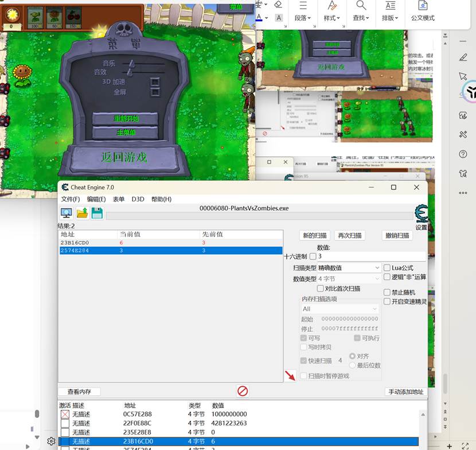Click the character shading A icon
476x450 pixels.
click(279, 18)
